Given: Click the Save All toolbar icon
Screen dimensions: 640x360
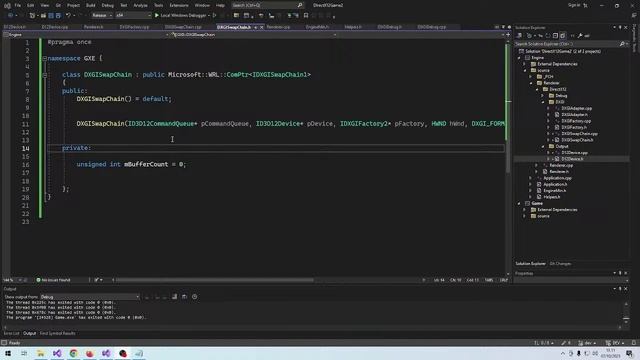Looking at the screenshot, I should 58,16.
